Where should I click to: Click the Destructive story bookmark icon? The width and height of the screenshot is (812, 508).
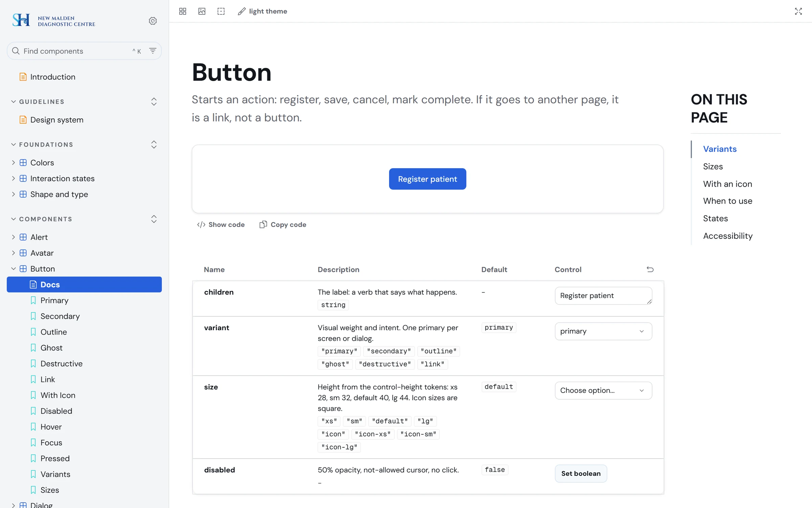click(x=33, y=363)
